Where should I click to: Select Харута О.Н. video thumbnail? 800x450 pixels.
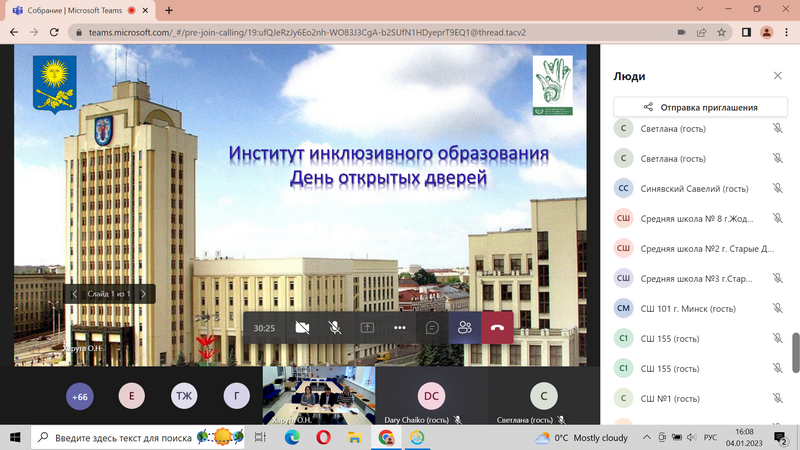tap(319, 395)
